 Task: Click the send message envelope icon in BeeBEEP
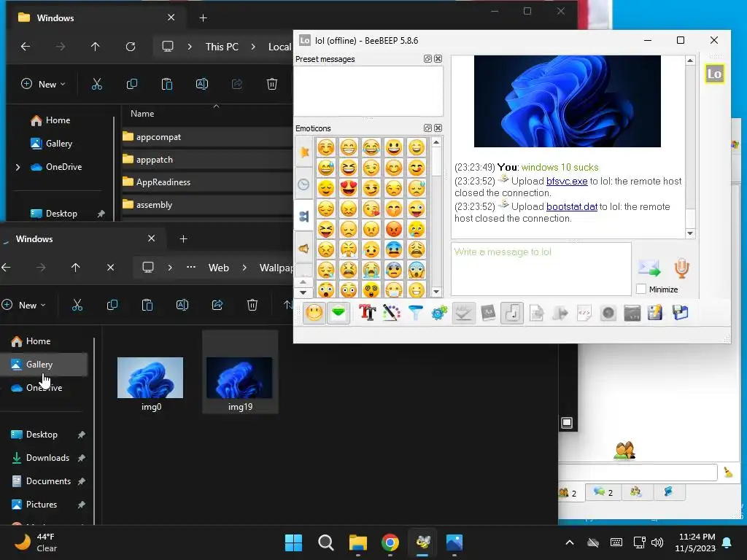pyautogui.click(x=649, y=268)
